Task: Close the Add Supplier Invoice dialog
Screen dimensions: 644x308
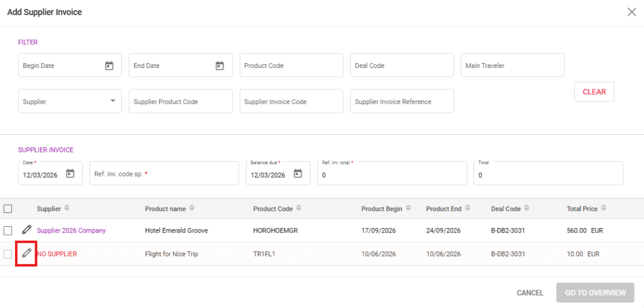Action: coord(631,12)
